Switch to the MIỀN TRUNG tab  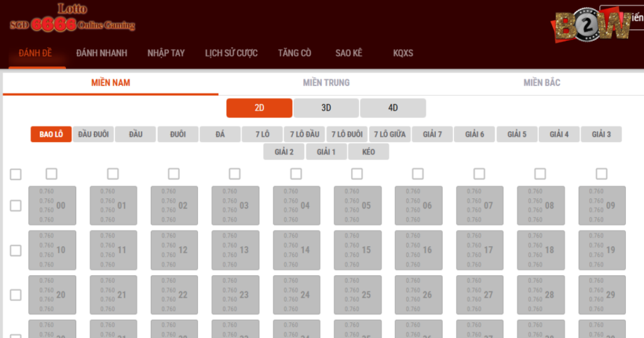pos(326,83)
